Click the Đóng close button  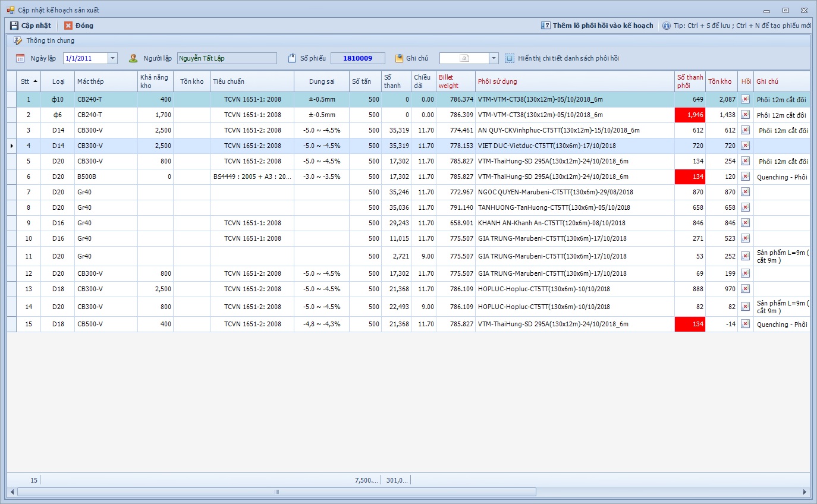(x=78, y=26)
